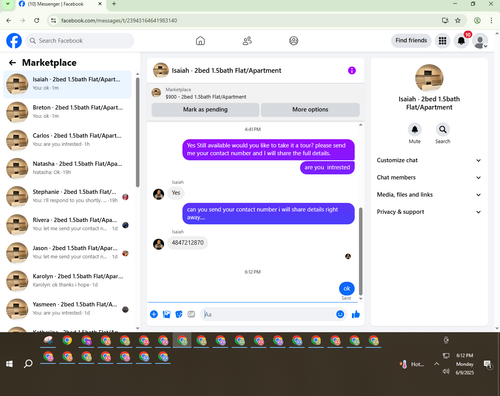Viewport: 500px width, 396px height.
Task: Attach a photo using the image icon
Action: point(166,314)
